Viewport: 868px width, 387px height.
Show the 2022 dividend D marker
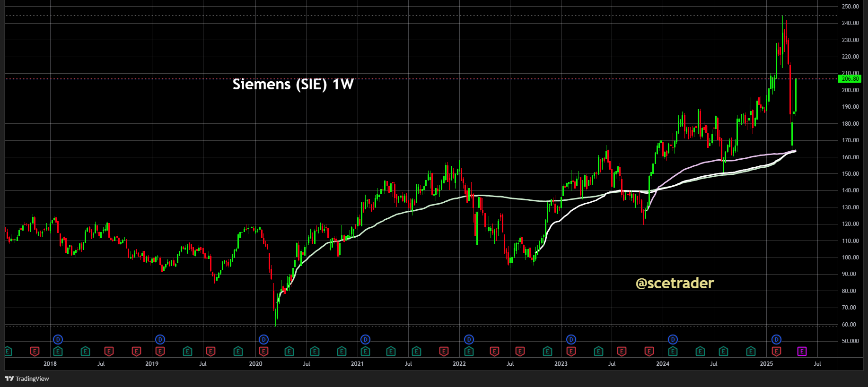click(x=469, y=339)
